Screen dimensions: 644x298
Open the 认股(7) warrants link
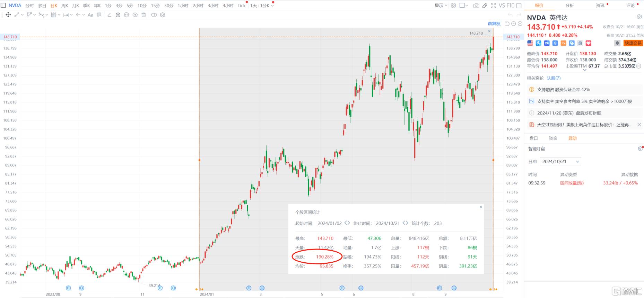[554, 78]
